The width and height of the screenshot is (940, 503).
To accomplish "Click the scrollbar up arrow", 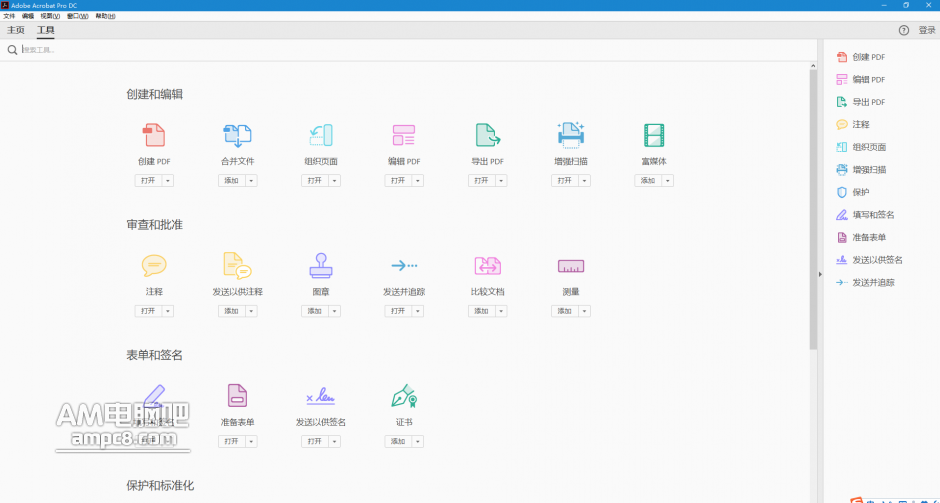I will (814, 65).
